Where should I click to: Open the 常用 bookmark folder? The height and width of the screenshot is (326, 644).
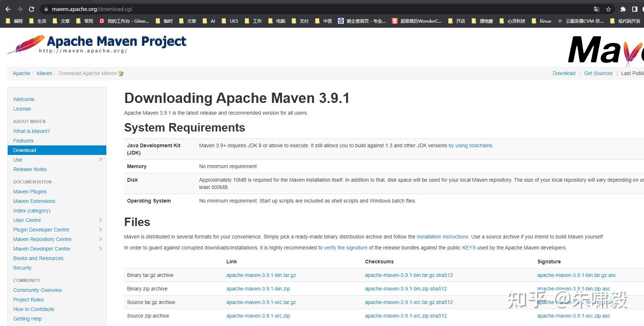[85, 21]
